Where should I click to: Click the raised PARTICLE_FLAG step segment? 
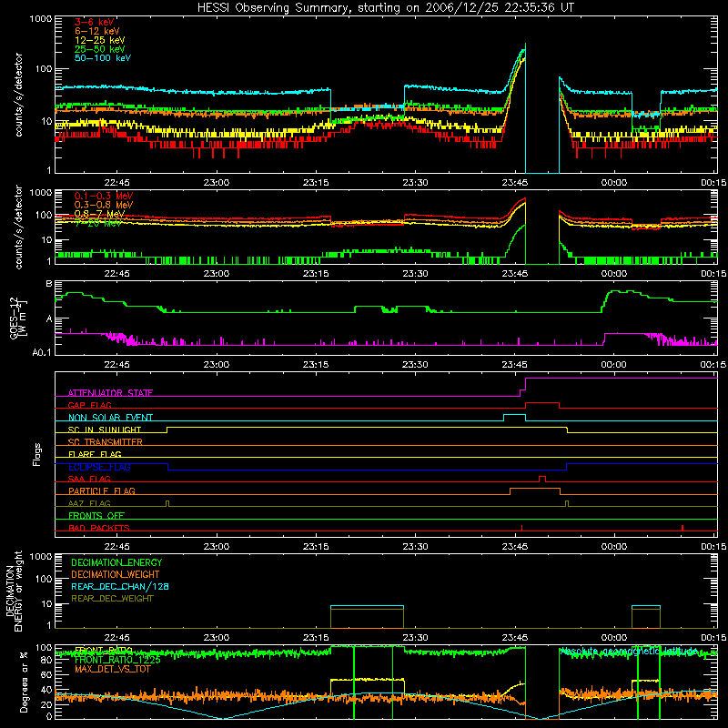535,489
